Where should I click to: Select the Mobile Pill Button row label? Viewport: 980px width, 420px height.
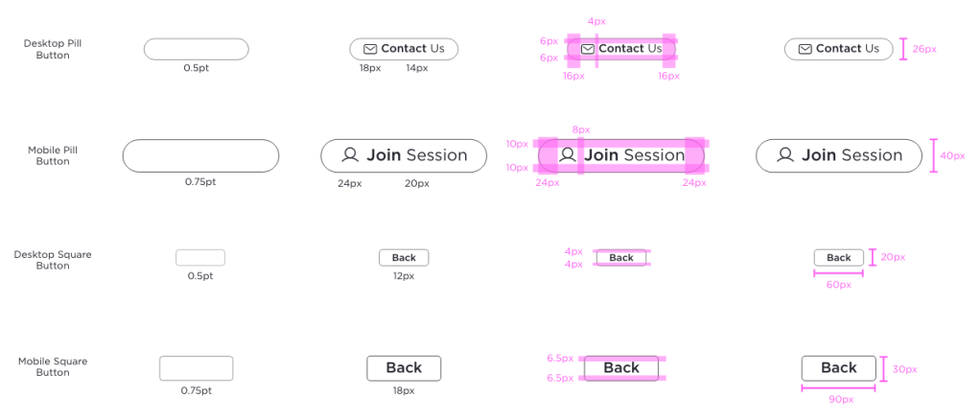[53, 155]
